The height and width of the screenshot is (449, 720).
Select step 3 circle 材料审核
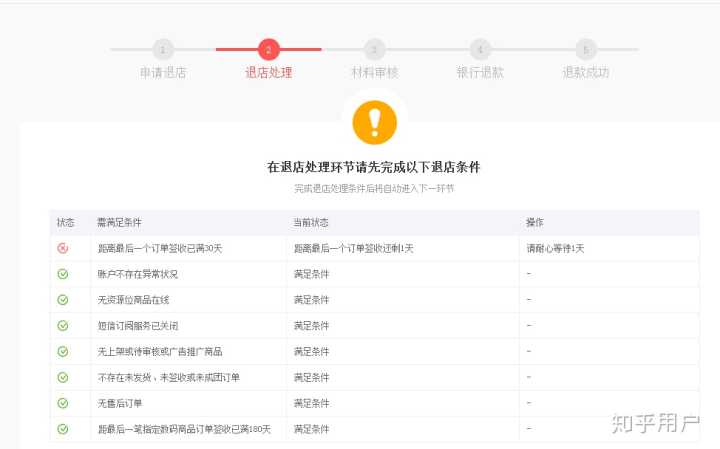click(374, 49)
